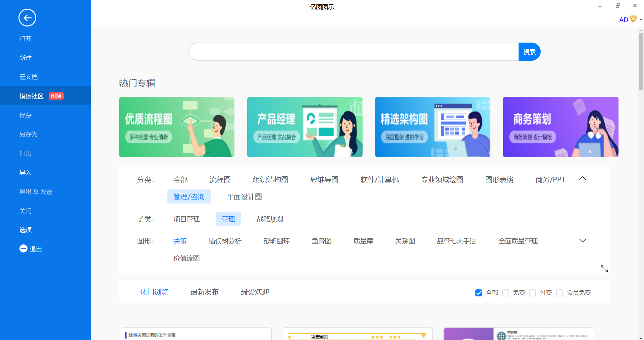Click 保存 in the sidebar
Screen dimensions: 644x340
click(x=25, y=115)
